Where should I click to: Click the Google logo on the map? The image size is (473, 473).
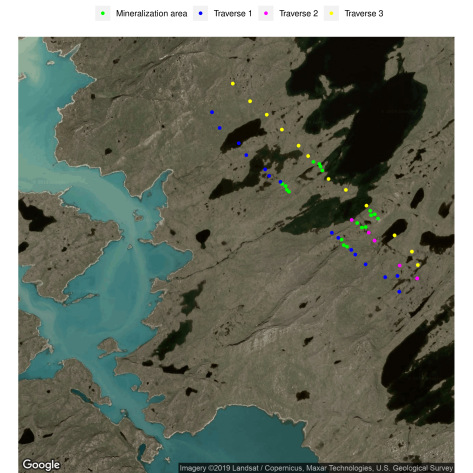pos(41,465)
